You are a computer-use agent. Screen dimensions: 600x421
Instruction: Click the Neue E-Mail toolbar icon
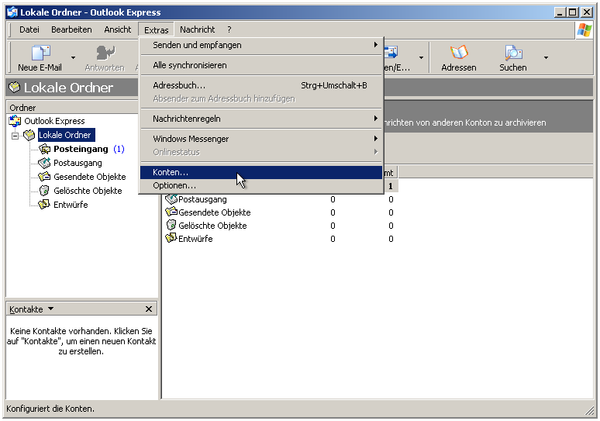click(x=41, y=53)
